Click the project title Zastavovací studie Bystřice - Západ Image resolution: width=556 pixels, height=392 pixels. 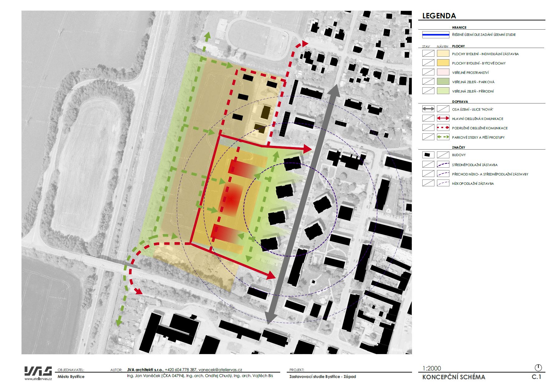tap(323, 376)
